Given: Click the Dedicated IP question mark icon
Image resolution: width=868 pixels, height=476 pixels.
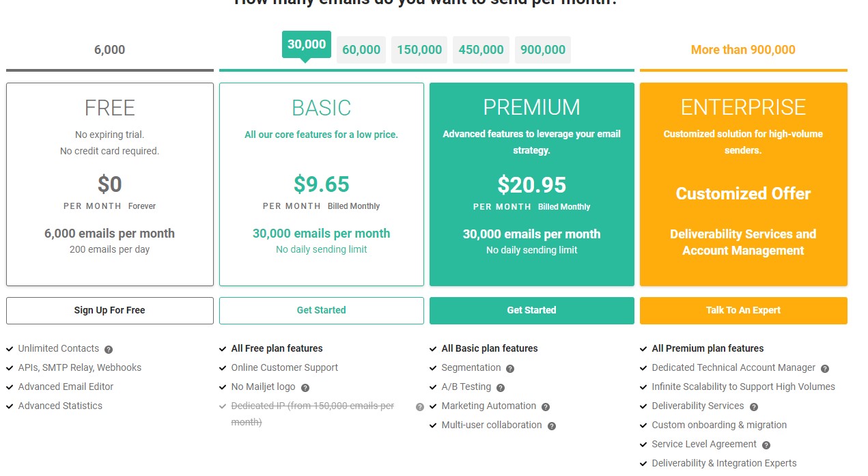Looking at the screenshot, I should tap(420, 406).
